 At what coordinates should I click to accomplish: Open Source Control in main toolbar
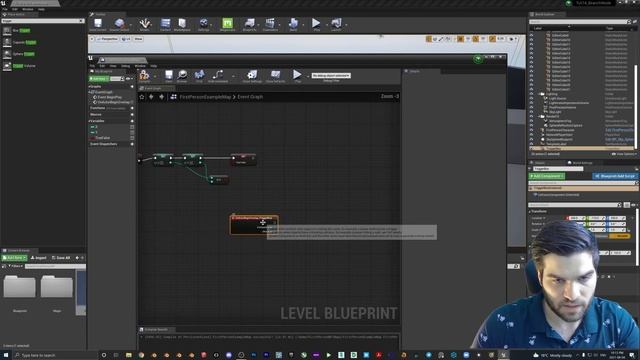[x=119, y=24]
